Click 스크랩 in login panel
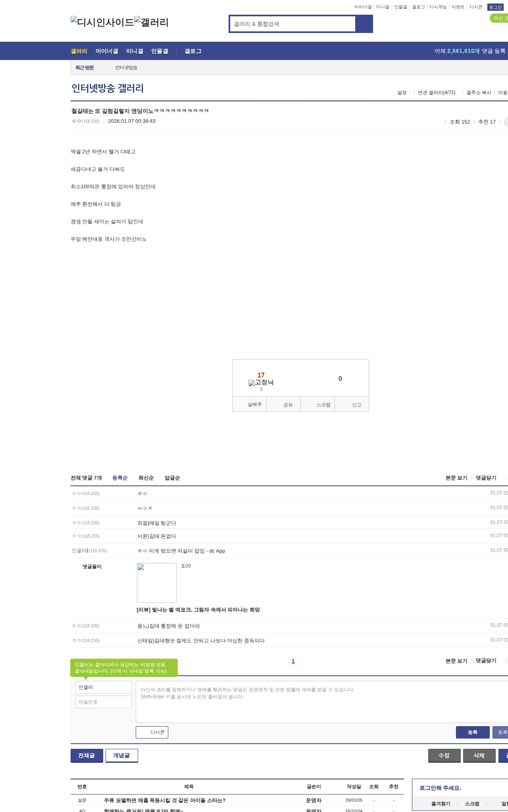The height and width of the screenshot is (812, 508). pos(472,804)
